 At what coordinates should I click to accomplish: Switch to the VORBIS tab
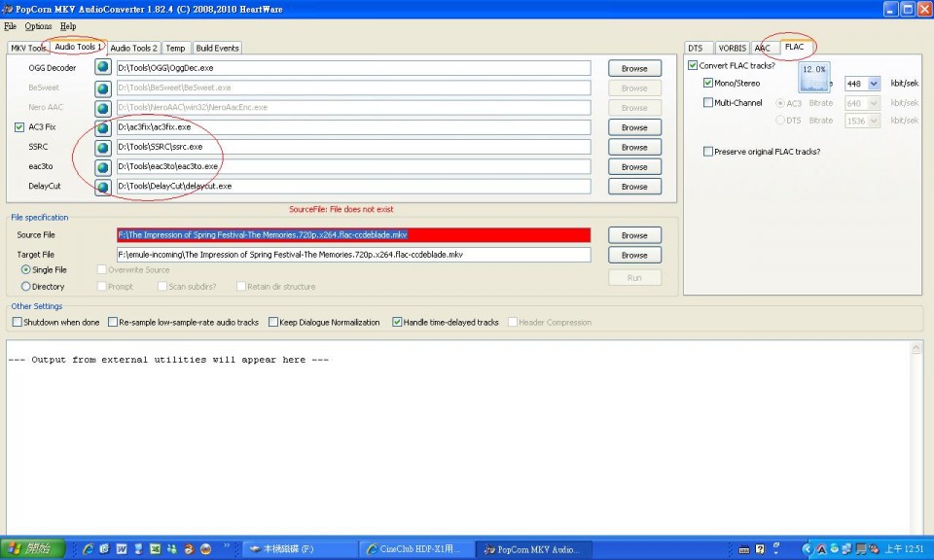pos(732,49)
